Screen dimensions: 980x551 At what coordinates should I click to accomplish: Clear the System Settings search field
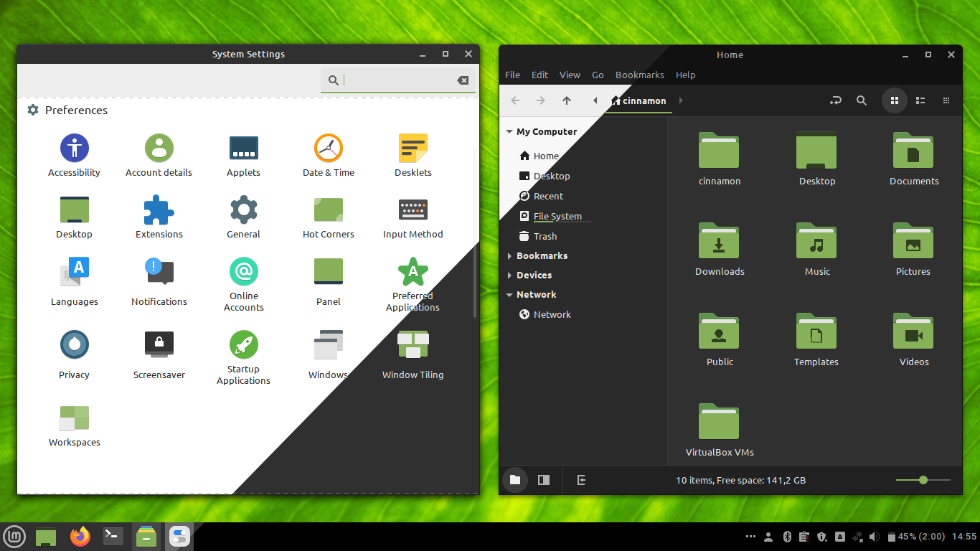point(463,80)
